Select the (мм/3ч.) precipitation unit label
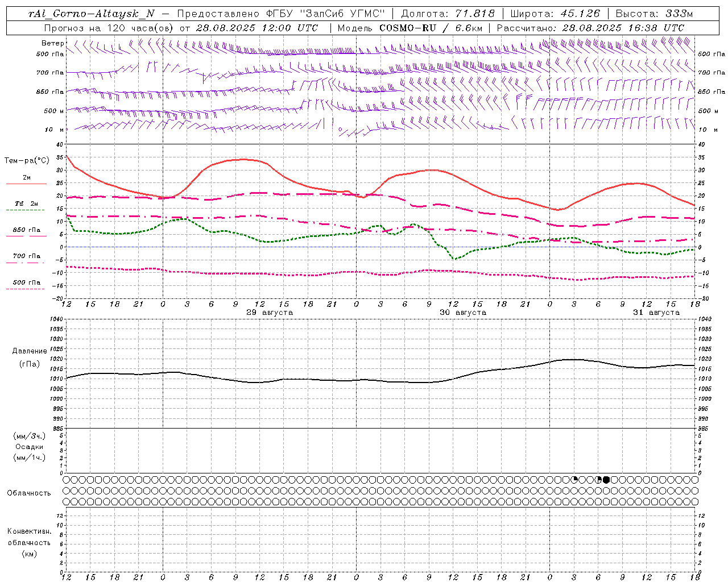728x582 pixels. tap(30, 436)
